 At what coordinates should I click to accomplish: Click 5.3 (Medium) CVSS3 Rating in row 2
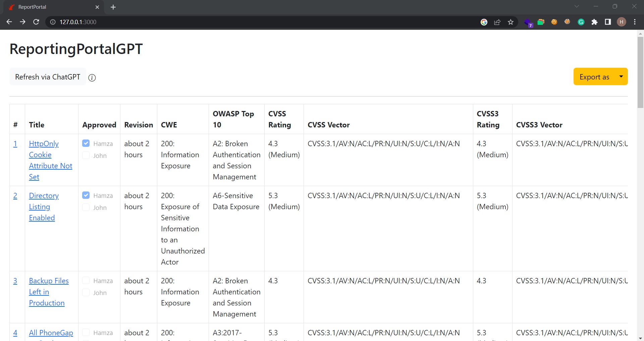point(492,201)
